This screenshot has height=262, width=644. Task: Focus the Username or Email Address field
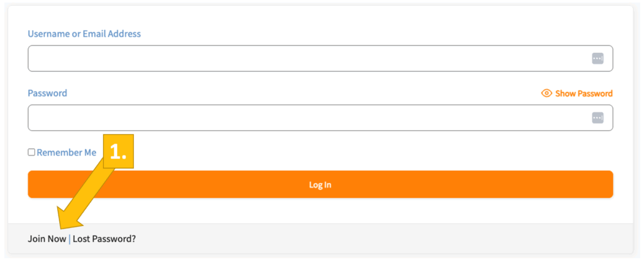pos(302,59)
